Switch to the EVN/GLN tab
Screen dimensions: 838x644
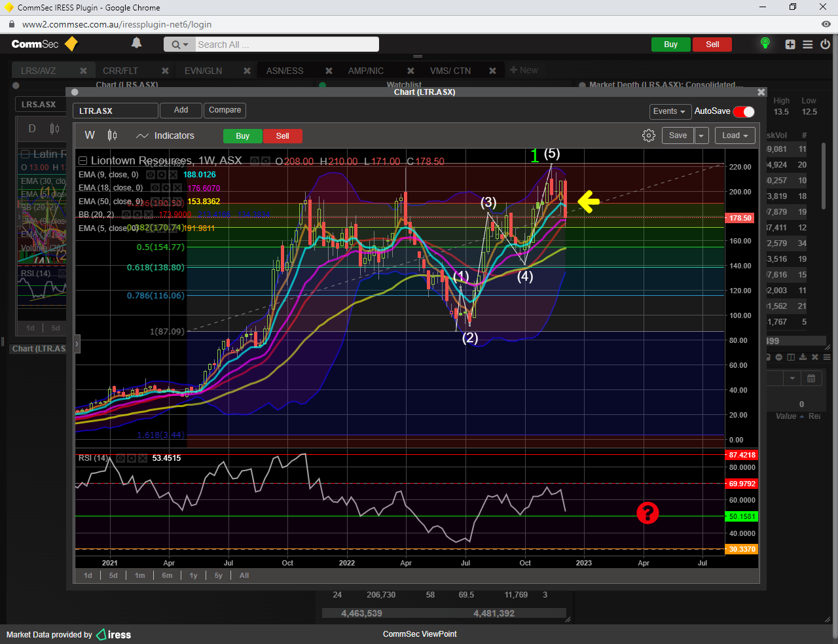[203, 71]
